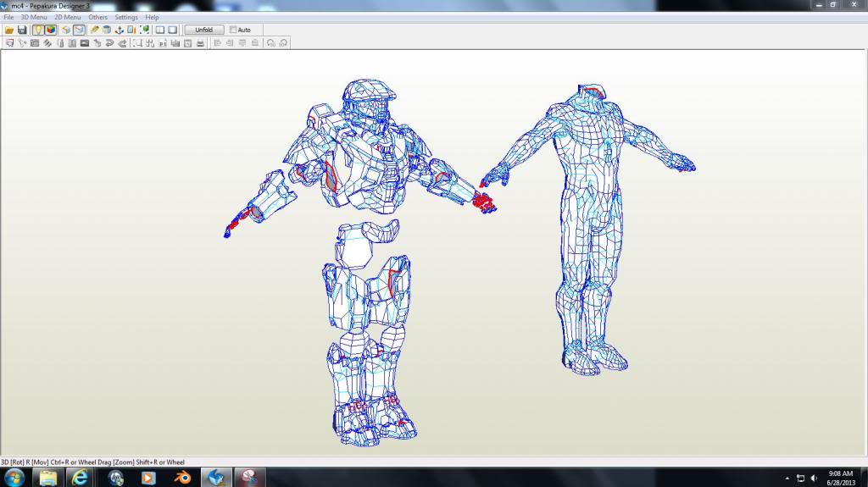Open the File menu
This screenshot has height=487, width=868.
coord(8,17)
